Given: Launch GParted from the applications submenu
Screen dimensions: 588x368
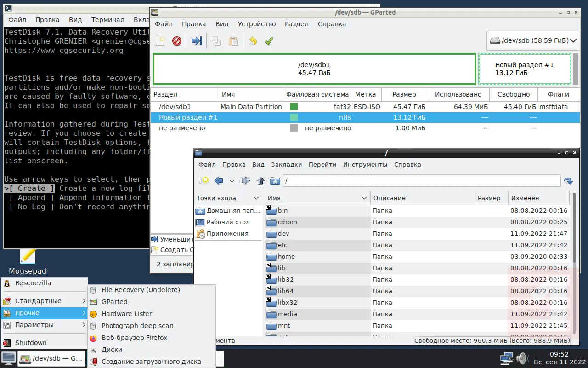Looking at the screenshot, I should pos(151,302).
